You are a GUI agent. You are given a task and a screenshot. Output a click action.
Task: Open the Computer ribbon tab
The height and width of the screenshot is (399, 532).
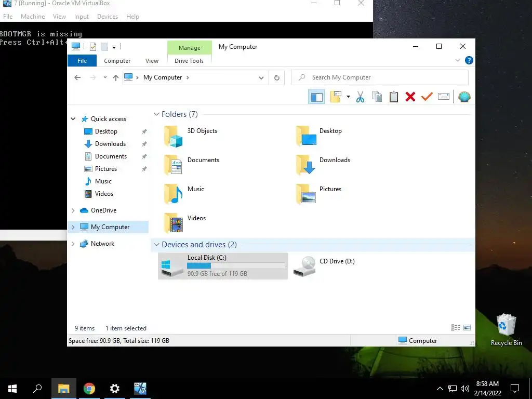[x=117, y=61]
